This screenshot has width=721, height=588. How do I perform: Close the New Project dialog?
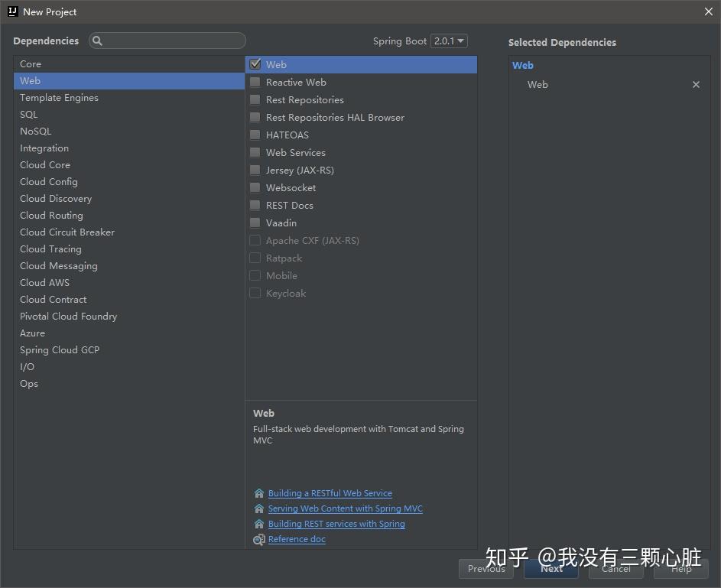pyautogui.click(x=709, y=12)
